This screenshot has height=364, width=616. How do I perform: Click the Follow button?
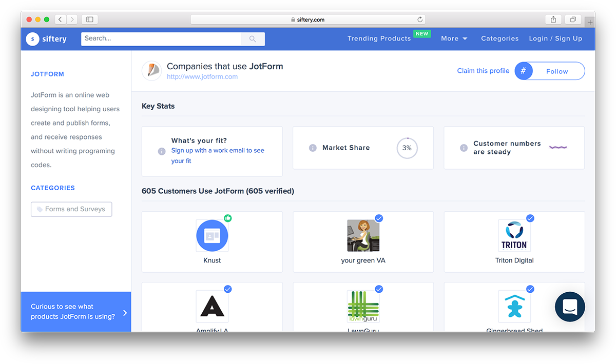tap(550, 71)
